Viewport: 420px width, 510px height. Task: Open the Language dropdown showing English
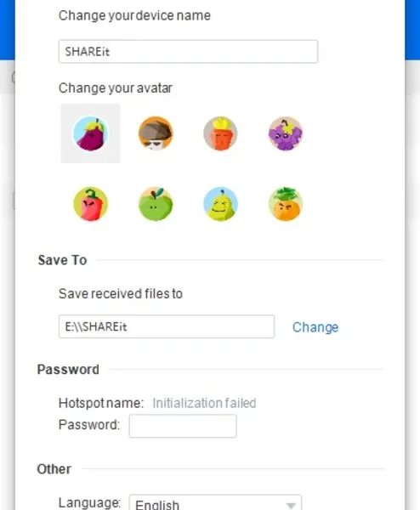(x=215, y=502)
